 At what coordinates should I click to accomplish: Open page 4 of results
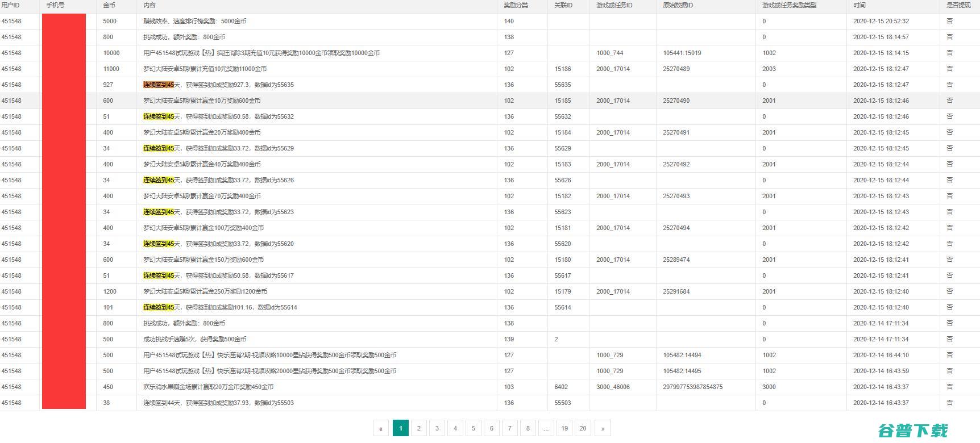455,428
